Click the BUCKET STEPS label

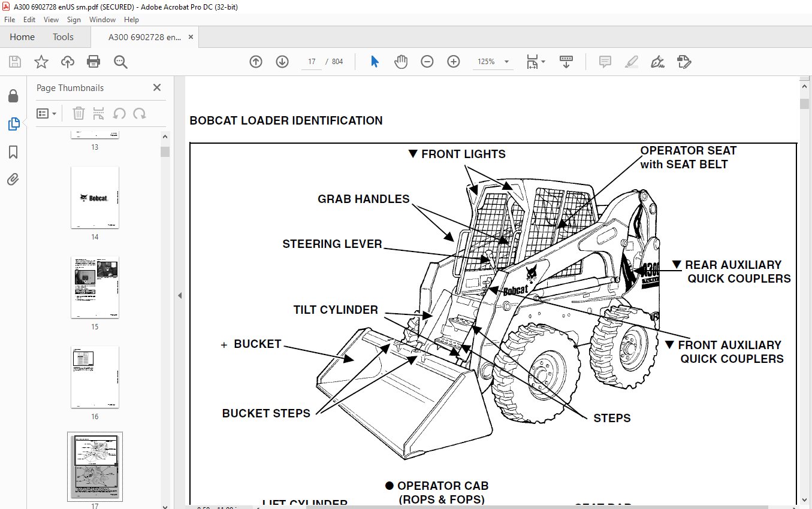pyautogui.click(x=266, y=413)
